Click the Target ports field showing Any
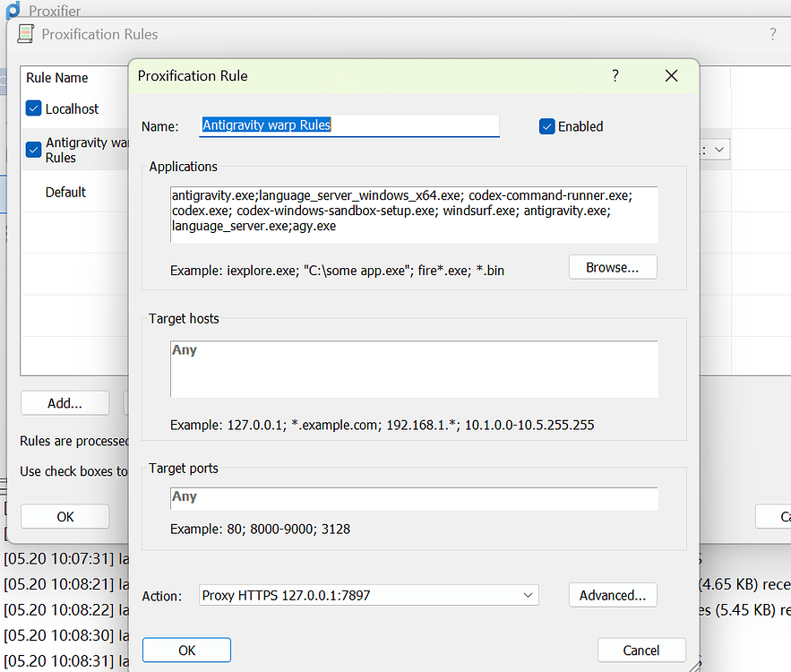Image resolution: width=791 pixels, height=672 pixels. click(414, 498)
